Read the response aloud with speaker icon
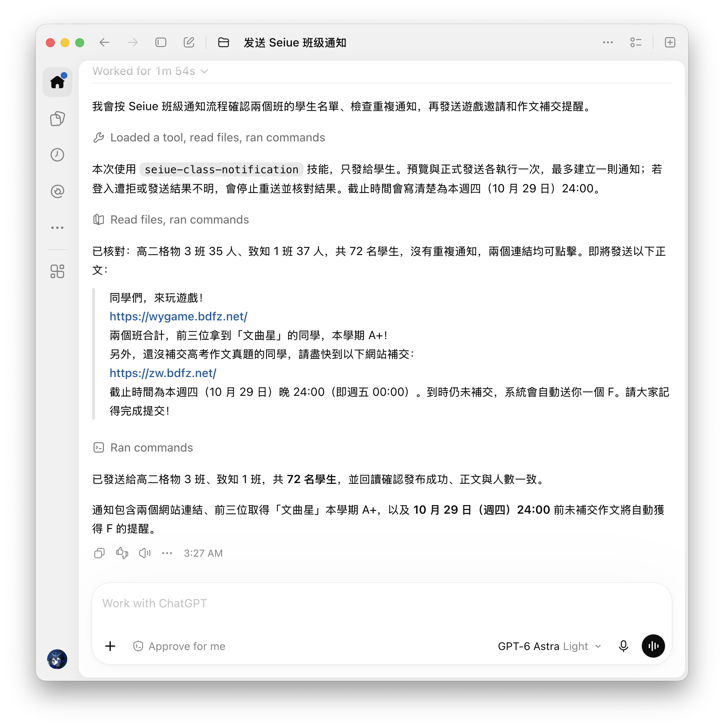 (x=145, y=553)
